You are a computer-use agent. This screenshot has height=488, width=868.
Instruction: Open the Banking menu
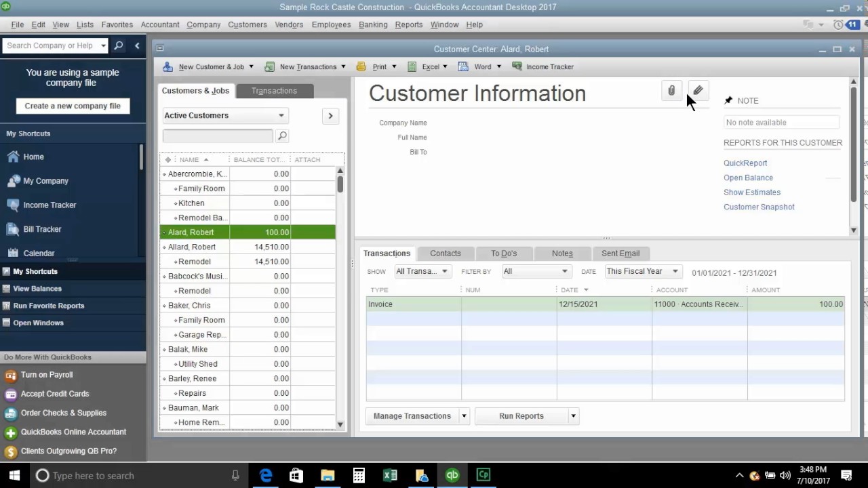pyautogui.click(x=373, y=24)
